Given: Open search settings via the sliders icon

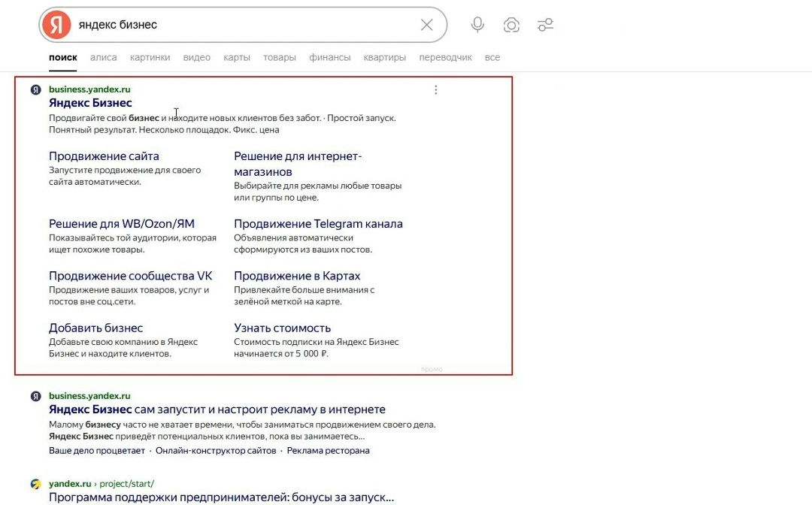Looking at the screenshot, I should [x=545, y=25].
